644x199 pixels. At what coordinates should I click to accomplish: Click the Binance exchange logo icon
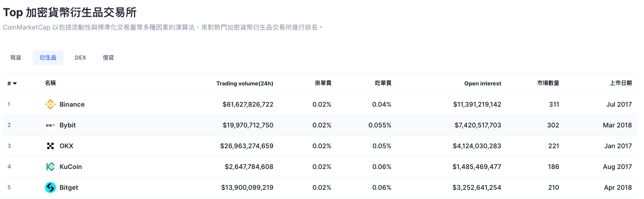click(x=50, y=104)
